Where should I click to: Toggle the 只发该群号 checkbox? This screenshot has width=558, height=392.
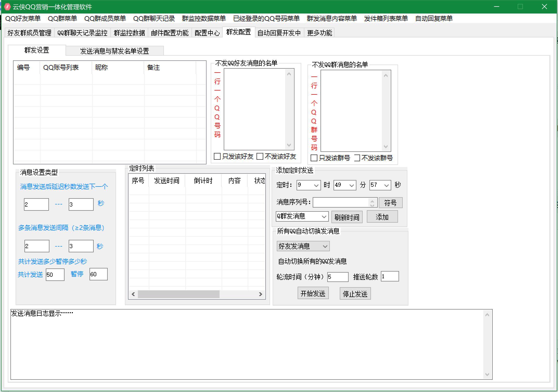330,158
